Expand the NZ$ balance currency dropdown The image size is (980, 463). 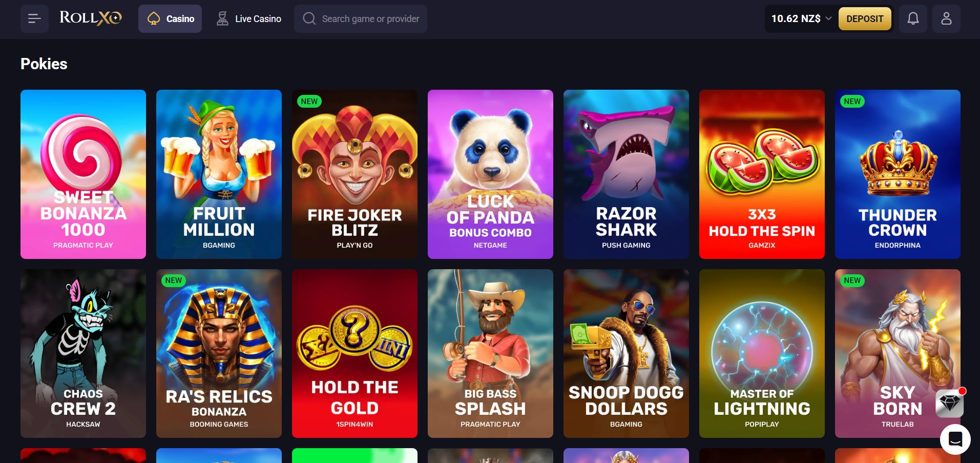tap(828, 18)
